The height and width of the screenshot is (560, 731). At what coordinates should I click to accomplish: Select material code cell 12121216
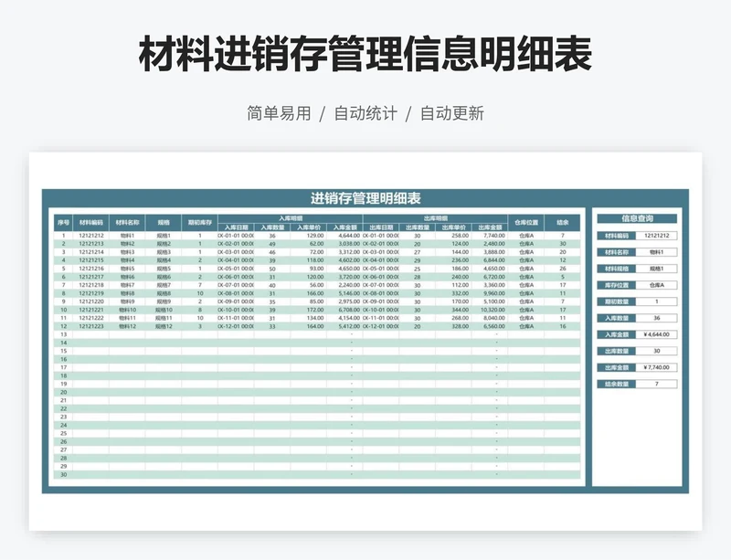pos(90,269)
